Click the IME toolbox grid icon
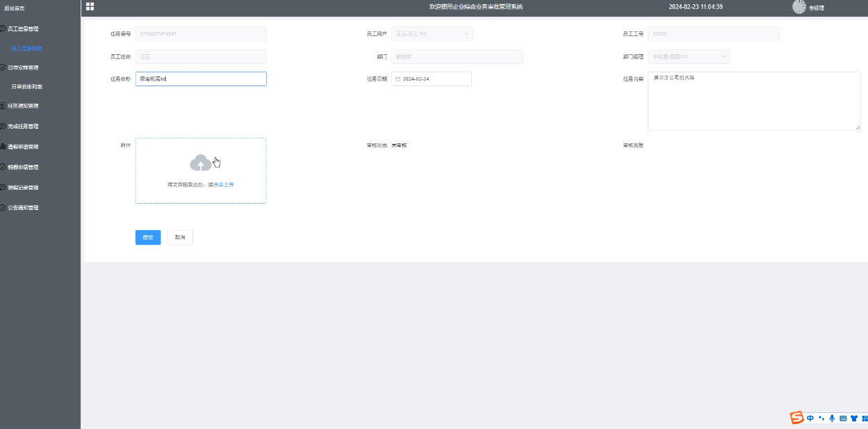 pos(865,418)
